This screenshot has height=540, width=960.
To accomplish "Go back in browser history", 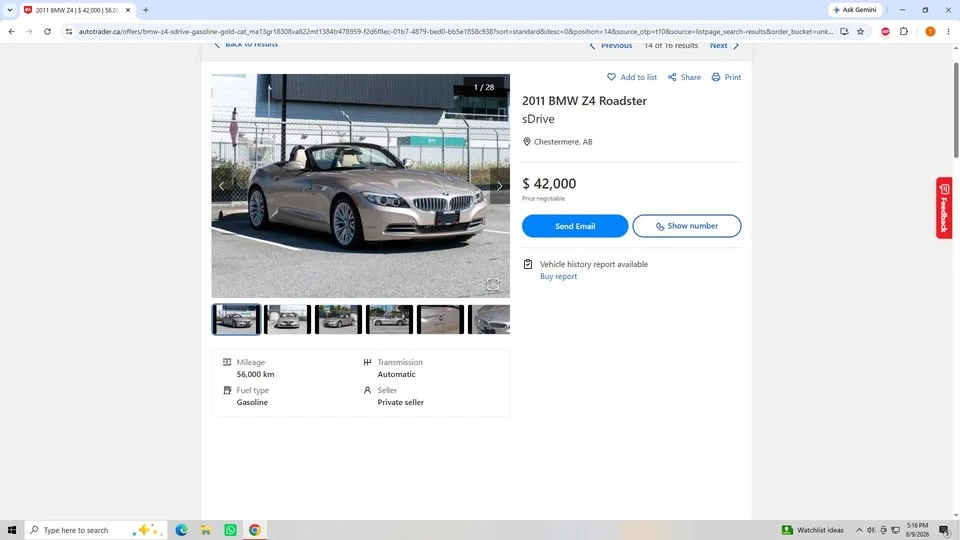I will click(x=12, y=31).
